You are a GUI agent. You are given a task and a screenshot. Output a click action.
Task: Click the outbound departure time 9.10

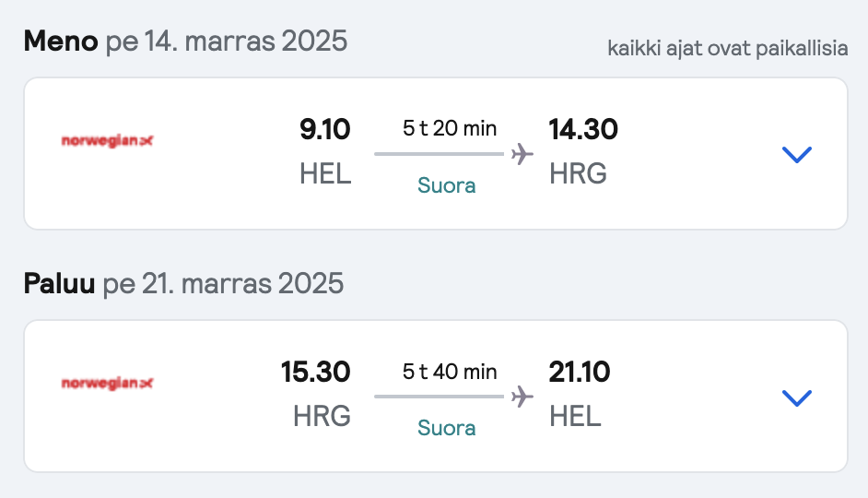point(325,129)
